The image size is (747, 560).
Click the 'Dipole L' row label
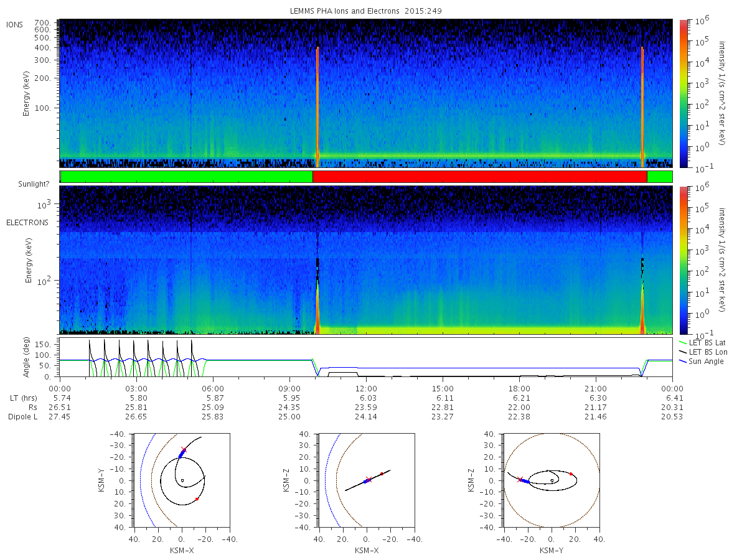coord(22,417)
